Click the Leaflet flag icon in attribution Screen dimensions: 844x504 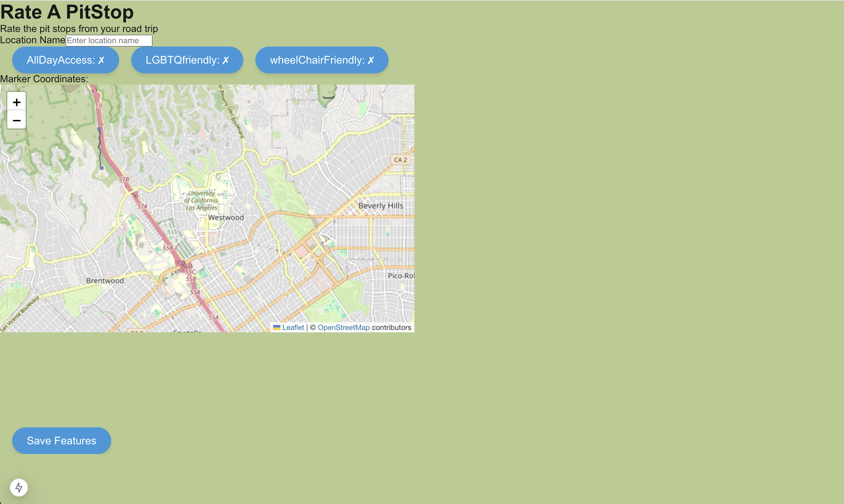276,327
